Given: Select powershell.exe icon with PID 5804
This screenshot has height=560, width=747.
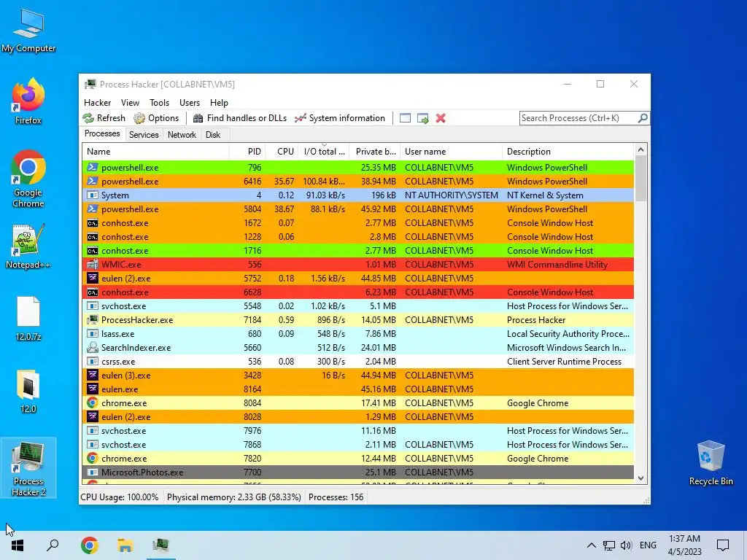Looking at the screenshot, I should tap(93, 209).
